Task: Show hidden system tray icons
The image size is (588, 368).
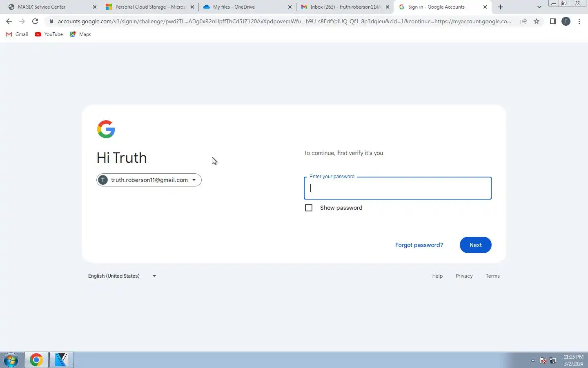Action: [x=533, y=360]
